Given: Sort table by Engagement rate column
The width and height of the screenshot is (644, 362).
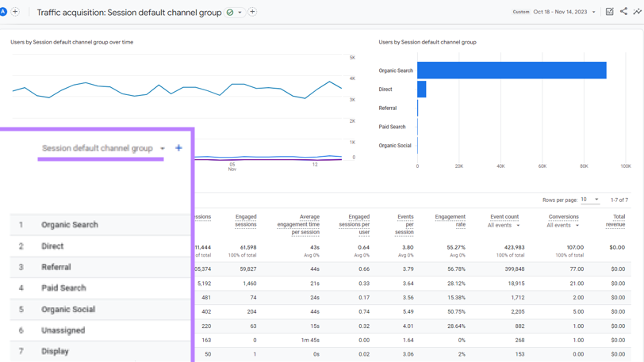Looking at the screenshot, I should (450, 220).
